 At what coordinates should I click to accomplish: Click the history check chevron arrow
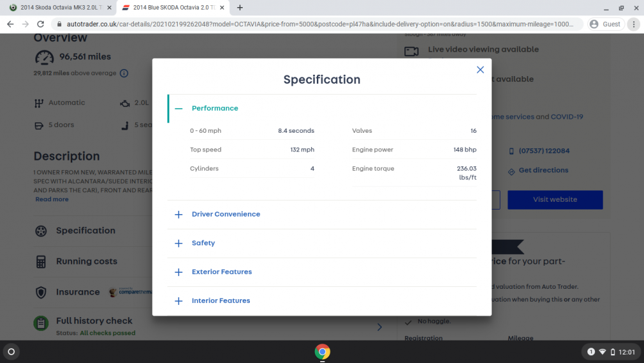(379, 328)
